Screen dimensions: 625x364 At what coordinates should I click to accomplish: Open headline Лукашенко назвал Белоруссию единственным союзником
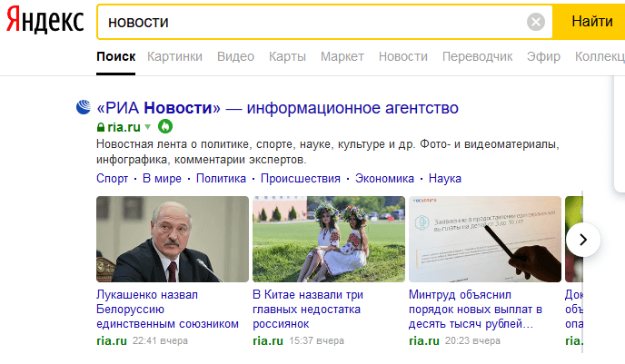coord(167,310)
